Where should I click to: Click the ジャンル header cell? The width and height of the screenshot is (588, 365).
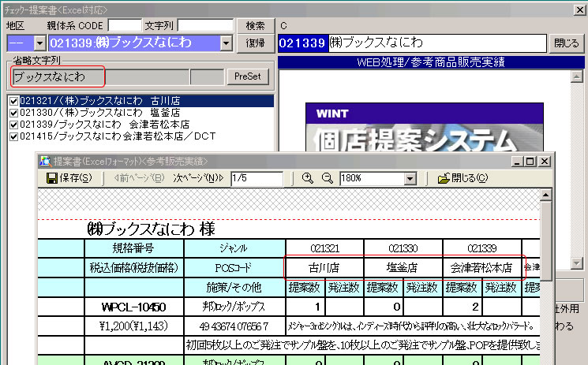tap(234, 248)
